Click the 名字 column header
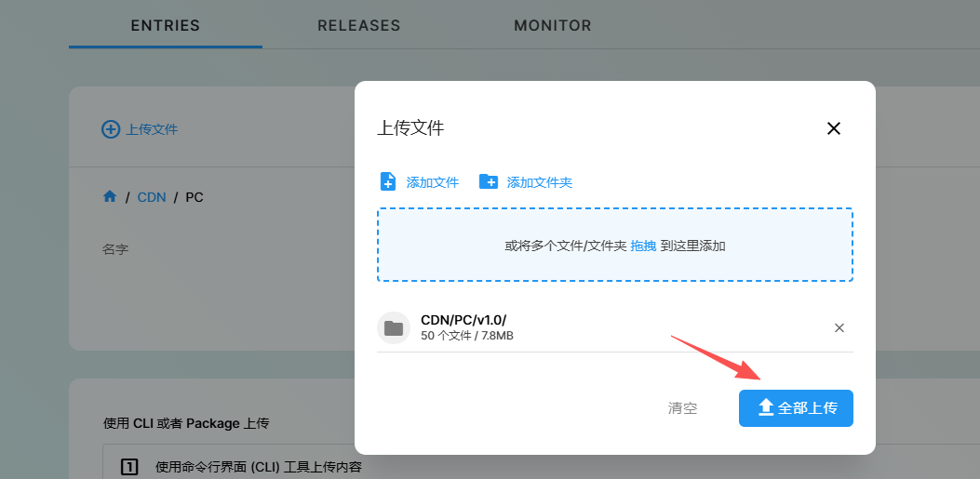The height and width of the screenshot is (479, 980). [x=115, y=249]
